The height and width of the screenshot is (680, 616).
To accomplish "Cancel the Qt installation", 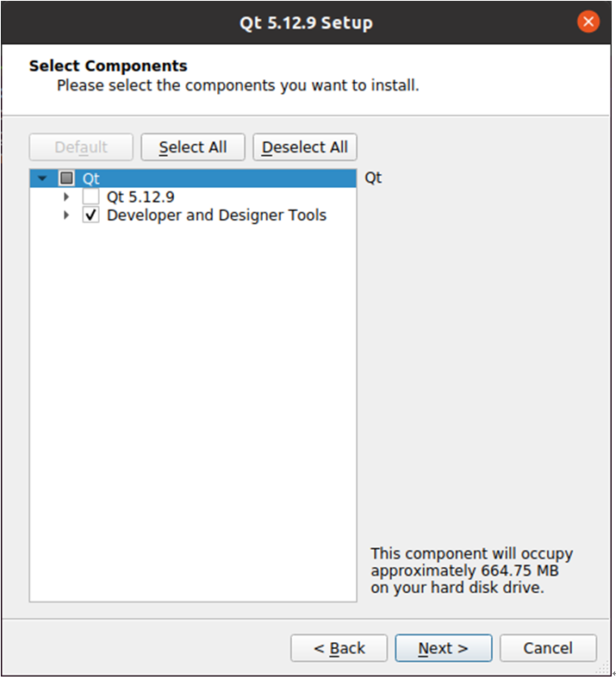I will (548, 648).
